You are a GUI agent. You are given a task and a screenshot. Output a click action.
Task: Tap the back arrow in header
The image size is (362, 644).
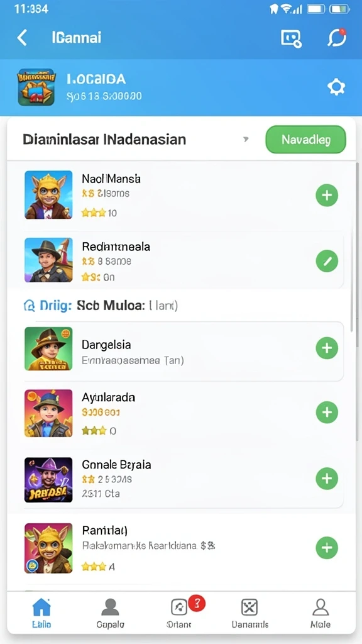tap(22, 38)
